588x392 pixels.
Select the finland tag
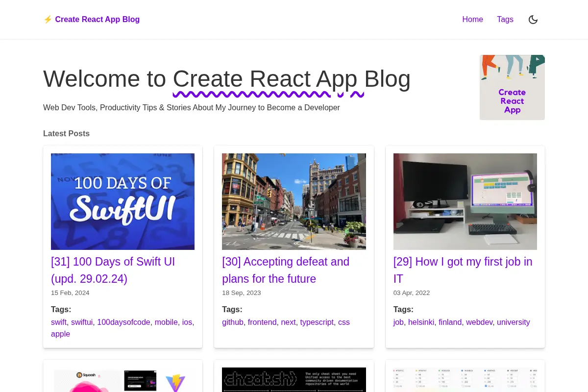pos(450,322)
